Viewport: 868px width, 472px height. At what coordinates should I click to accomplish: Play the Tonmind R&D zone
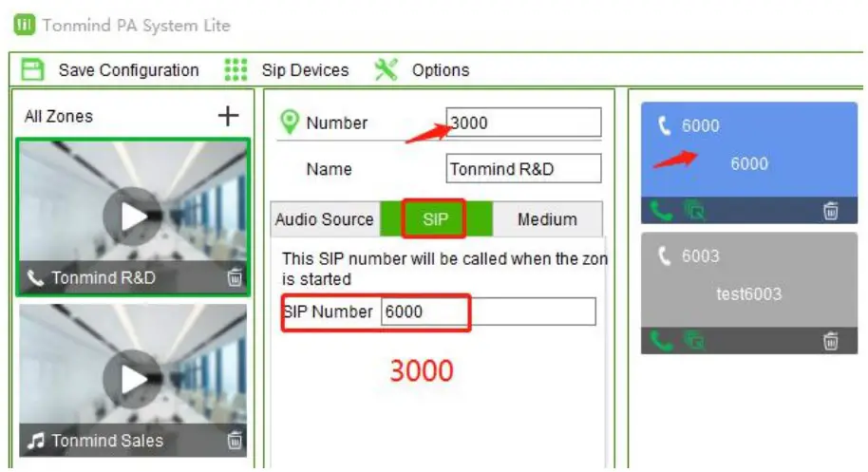(x=133, y=217)
